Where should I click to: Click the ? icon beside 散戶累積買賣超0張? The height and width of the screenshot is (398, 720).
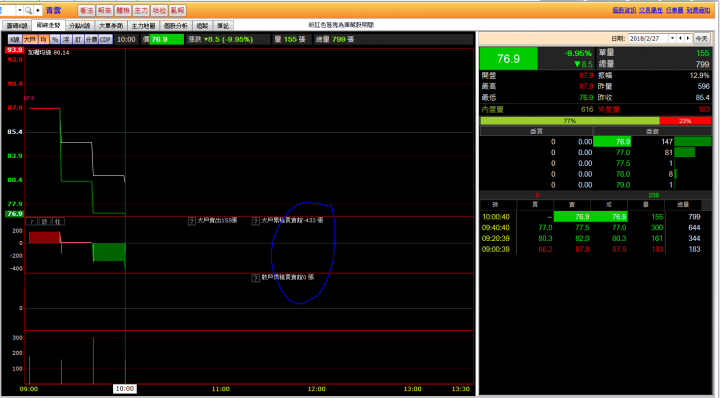click(x=256, y=278)
